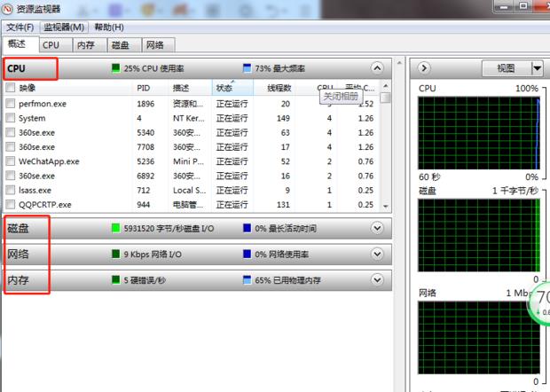This screenshot has height=392, width=550.
Task: Expand the 内存 section chevron
Action: (x=378, y=281)
